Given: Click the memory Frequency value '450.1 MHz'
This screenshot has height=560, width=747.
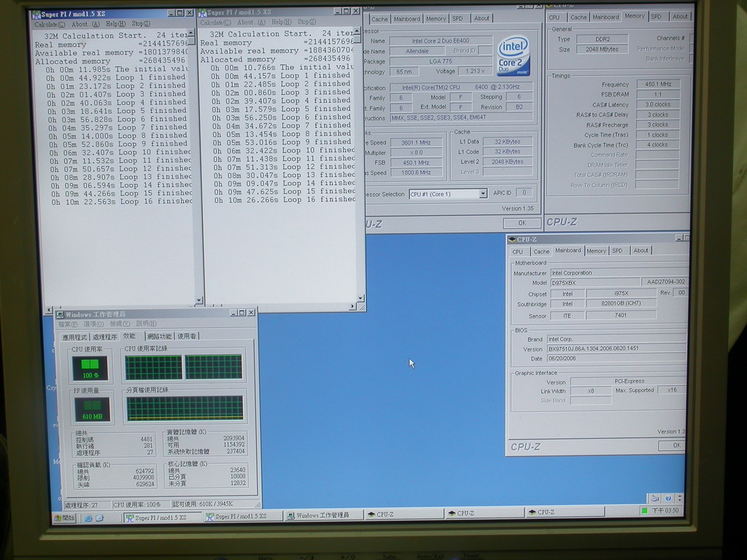Looking at the screenshot, I should 658,85.
